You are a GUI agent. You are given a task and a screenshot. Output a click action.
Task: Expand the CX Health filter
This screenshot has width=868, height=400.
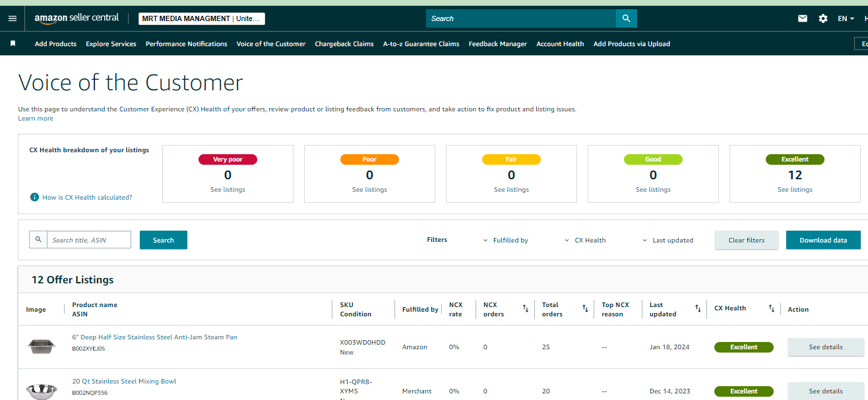point(585,241)
